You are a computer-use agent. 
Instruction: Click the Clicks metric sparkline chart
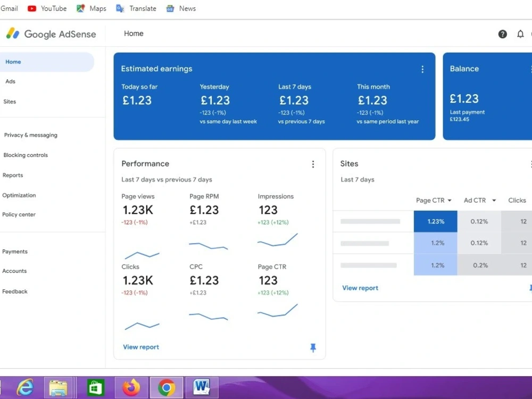click(x=142, y=326)
